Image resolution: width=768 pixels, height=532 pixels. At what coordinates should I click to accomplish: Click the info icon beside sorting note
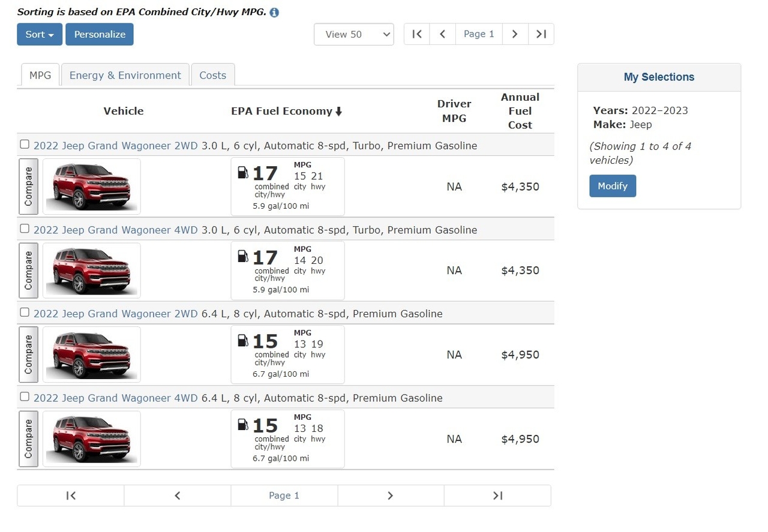274,12
